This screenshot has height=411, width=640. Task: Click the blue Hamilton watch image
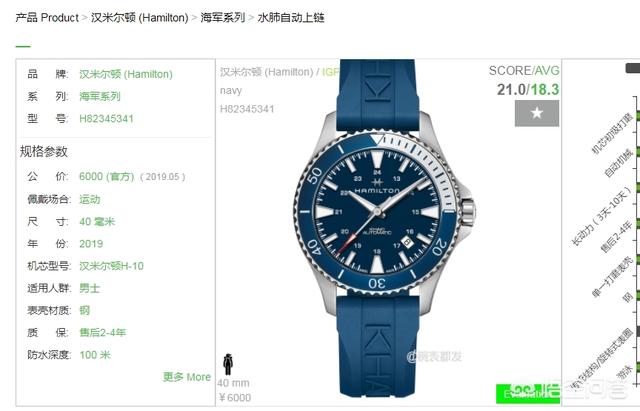382,229
